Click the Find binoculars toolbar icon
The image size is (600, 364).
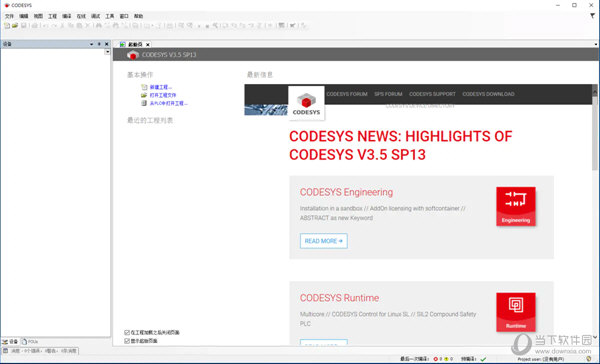point(99,26)
